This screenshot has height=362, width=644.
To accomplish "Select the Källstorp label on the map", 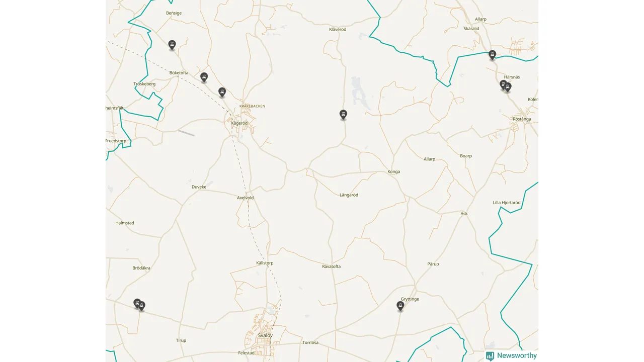I will 265,263.
